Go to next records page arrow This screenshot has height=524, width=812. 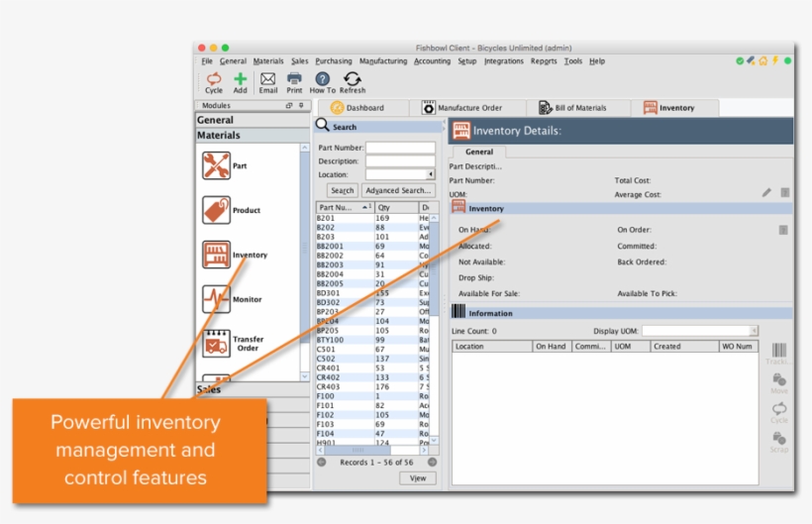pyautogui.click(x=433, y=462)
